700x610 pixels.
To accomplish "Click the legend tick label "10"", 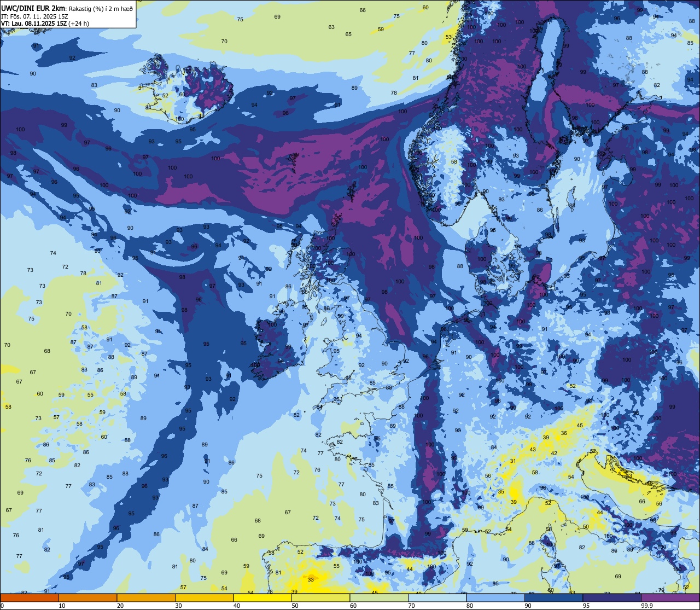I will click(x=62, y=606).
